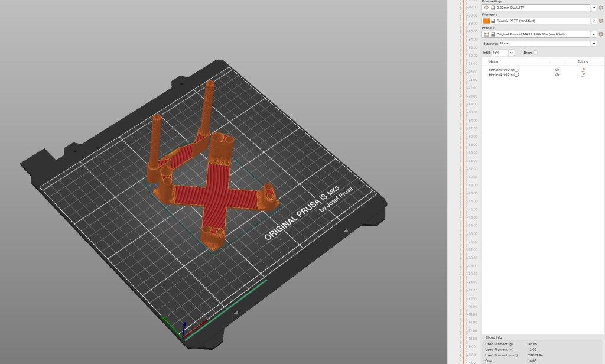Expand the Print settings preset dropdown
The width and height of the screenshot is (605, 364).
coord(593,8)
